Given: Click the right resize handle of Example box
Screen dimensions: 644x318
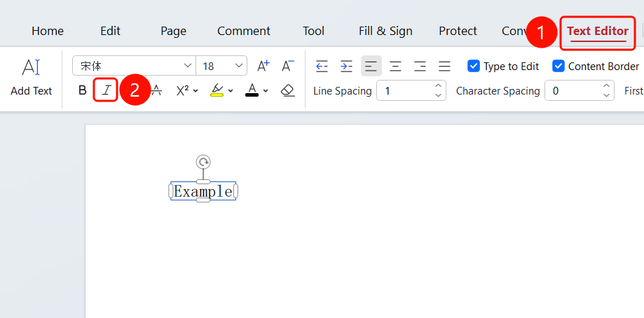Looking at the screenshot, I should [x=235, y=191].
